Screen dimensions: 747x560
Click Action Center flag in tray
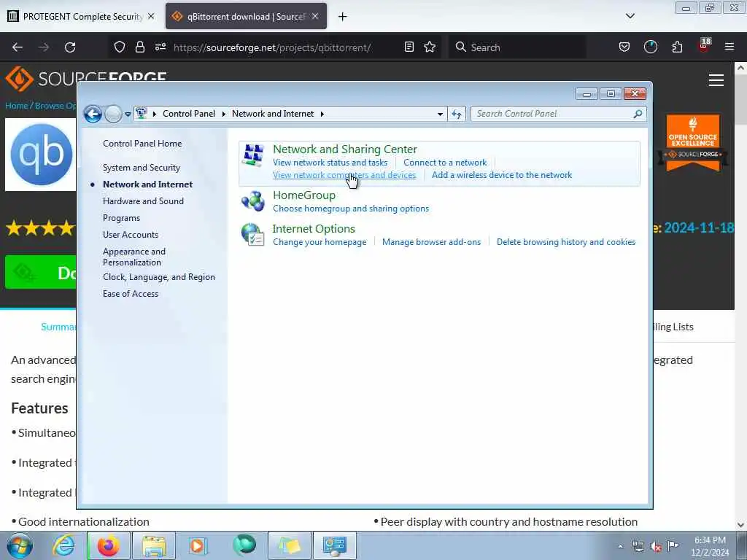[x=673, y=546]
